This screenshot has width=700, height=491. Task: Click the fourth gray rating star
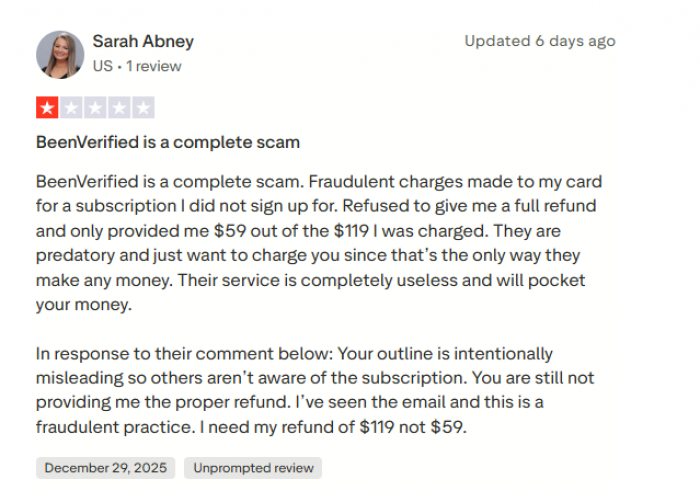click(x=119, y=108)
